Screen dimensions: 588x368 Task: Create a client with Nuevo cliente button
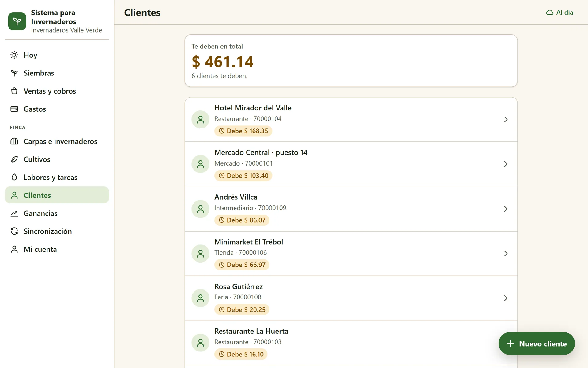(x=537, y=343)
